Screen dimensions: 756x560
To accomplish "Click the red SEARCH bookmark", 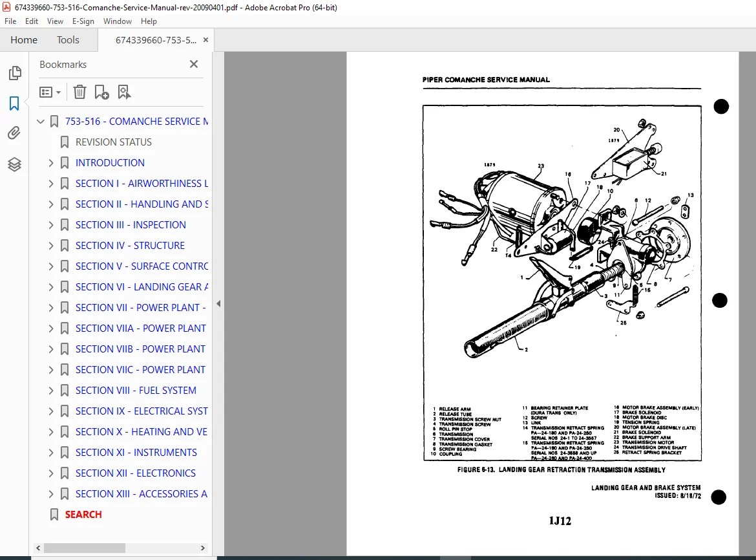I will coord(83,515).
